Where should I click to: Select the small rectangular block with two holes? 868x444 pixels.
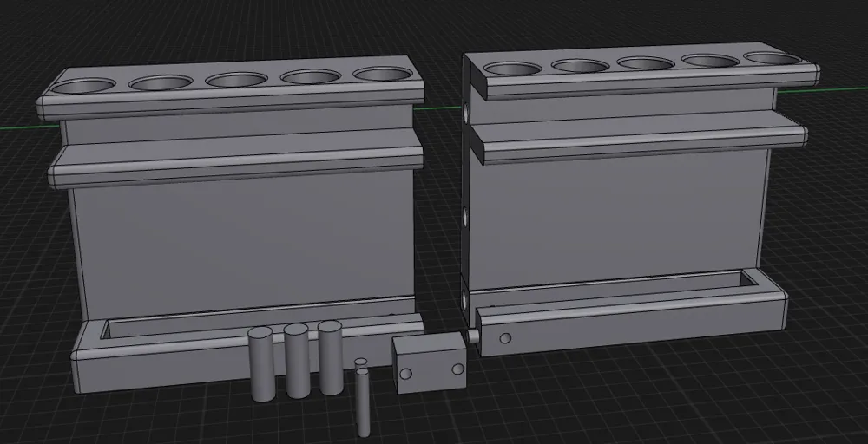tap(430, 362)
